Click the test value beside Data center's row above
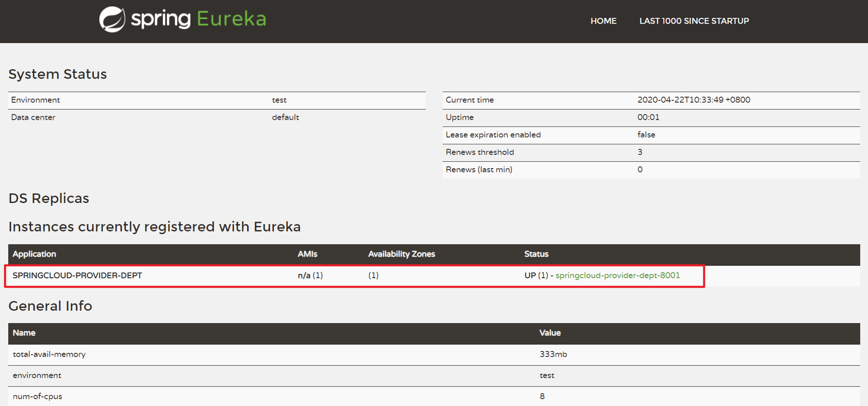The width and height of the screenshot is (868, 406). tap(279, 100)
